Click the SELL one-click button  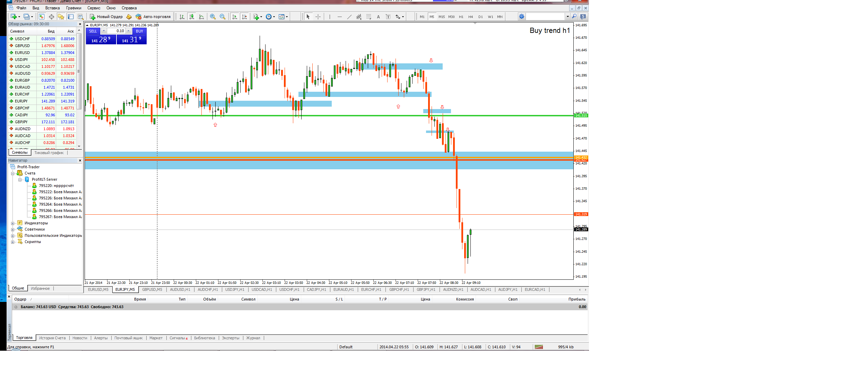93,31
